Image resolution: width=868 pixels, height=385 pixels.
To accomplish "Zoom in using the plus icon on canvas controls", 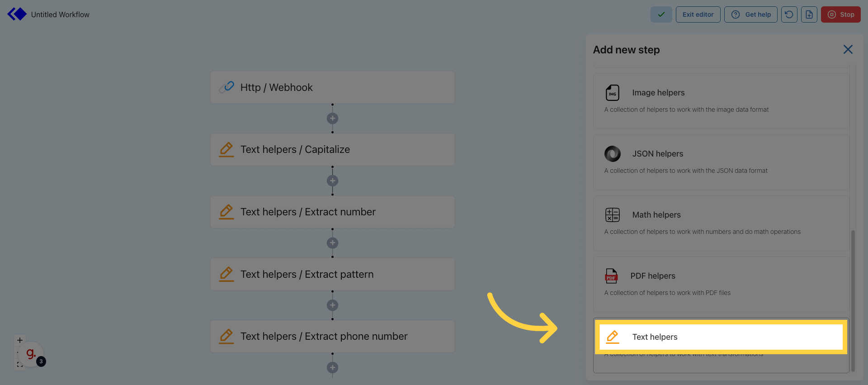I will 19,340.
